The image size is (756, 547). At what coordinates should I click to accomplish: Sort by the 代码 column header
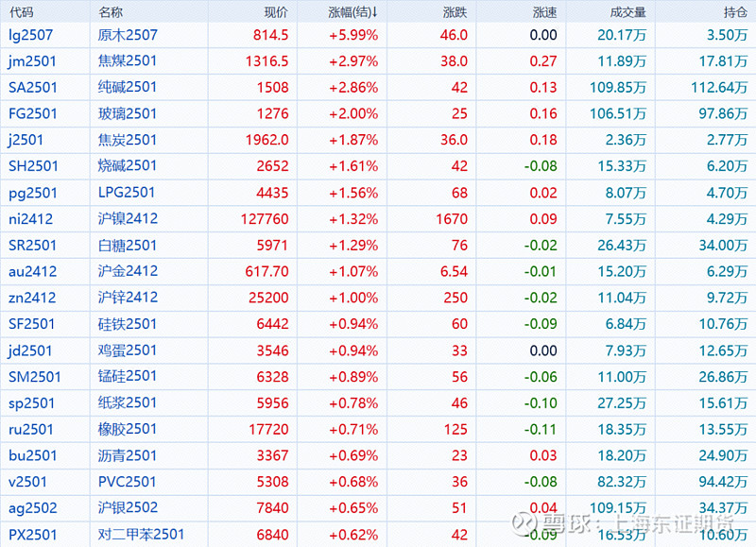click(21, 12)
